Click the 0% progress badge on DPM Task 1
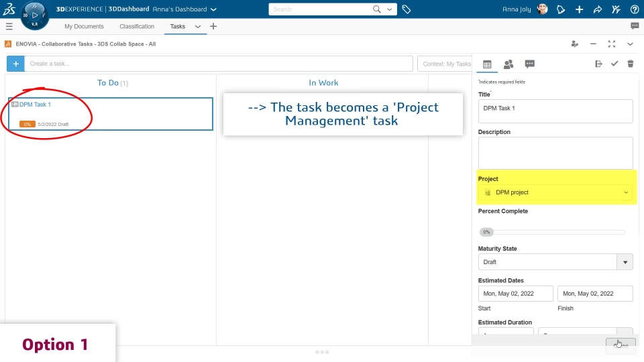 point(27,124)
